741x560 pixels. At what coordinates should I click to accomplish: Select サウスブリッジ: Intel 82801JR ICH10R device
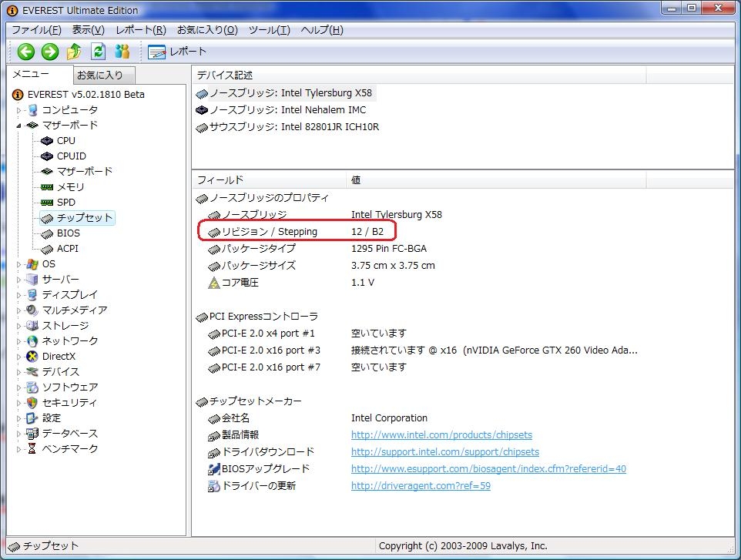coord(288,127)
